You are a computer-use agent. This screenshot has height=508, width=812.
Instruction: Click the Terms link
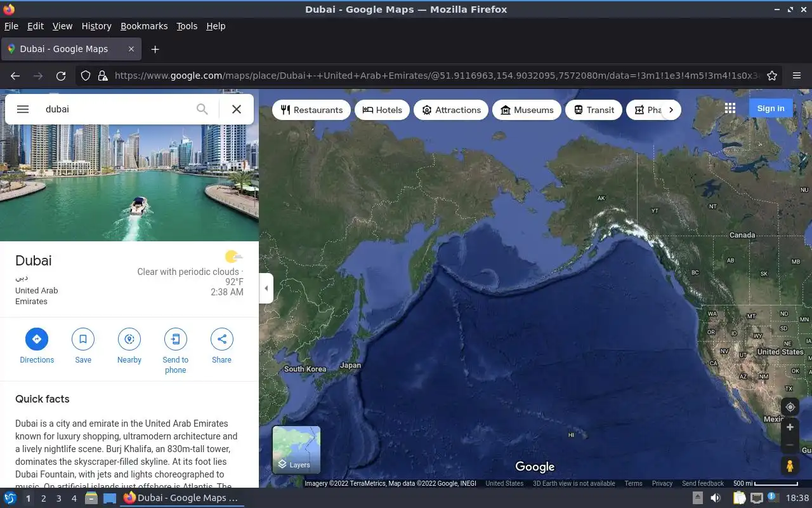[x=633, y=483]
